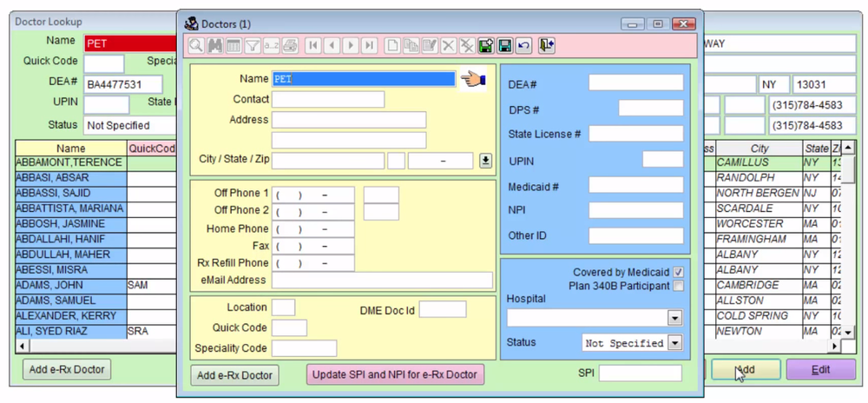Go to first record icon

(312, 45)
